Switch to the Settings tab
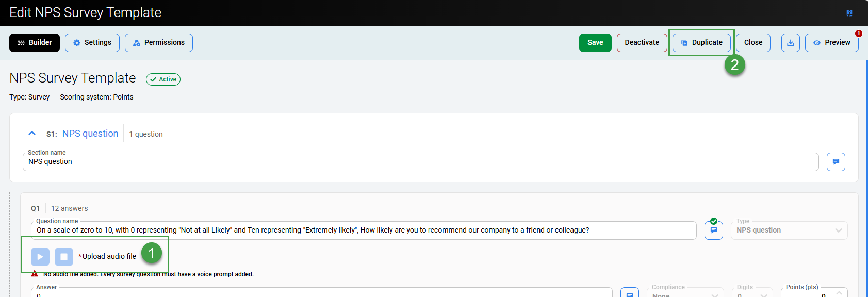The image size is (868, 297). point(92,43)
